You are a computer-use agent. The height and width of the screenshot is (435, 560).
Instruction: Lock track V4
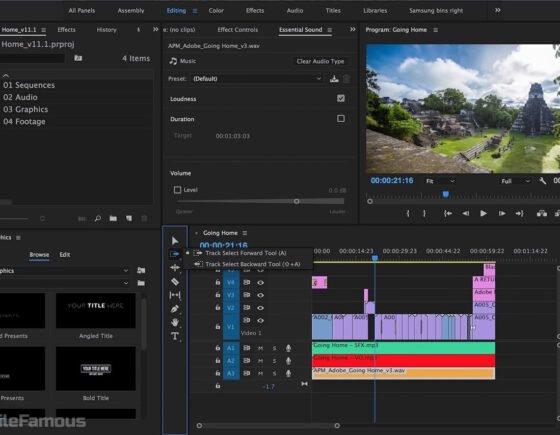pyautogui.click(x=218, y=282)
